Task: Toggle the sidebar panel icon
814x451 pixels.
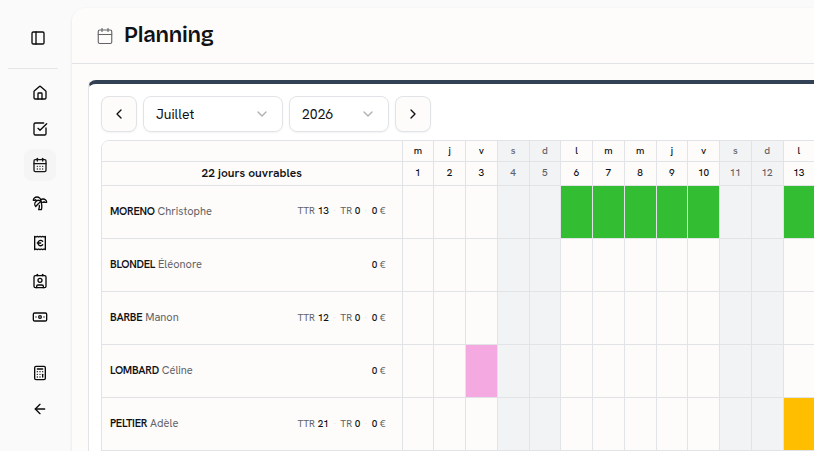Action: (38, 38)
